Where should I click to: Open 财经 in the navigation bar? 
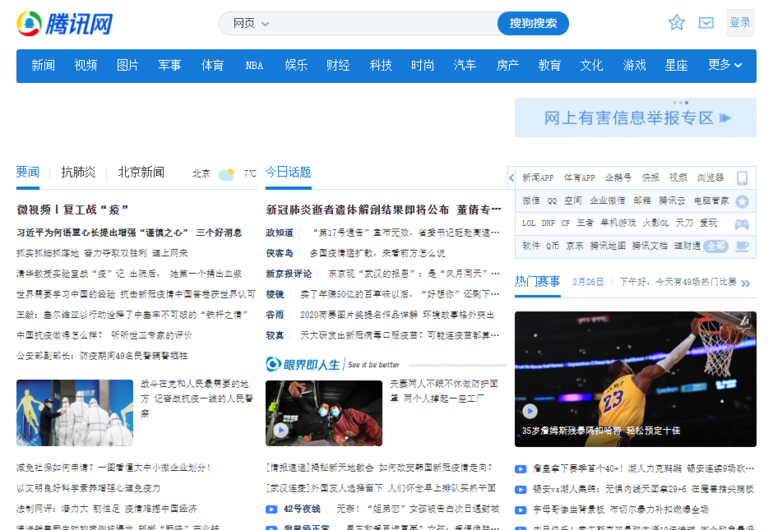pos(338,66)
